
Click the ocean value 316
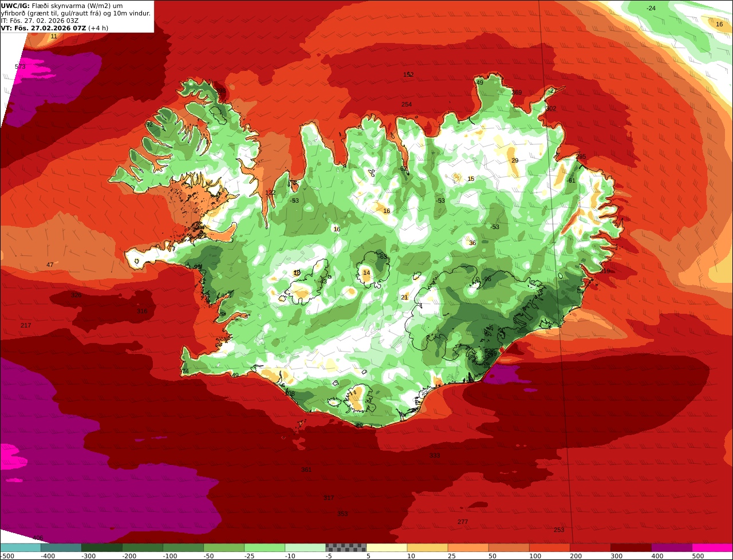click(142, 311)
